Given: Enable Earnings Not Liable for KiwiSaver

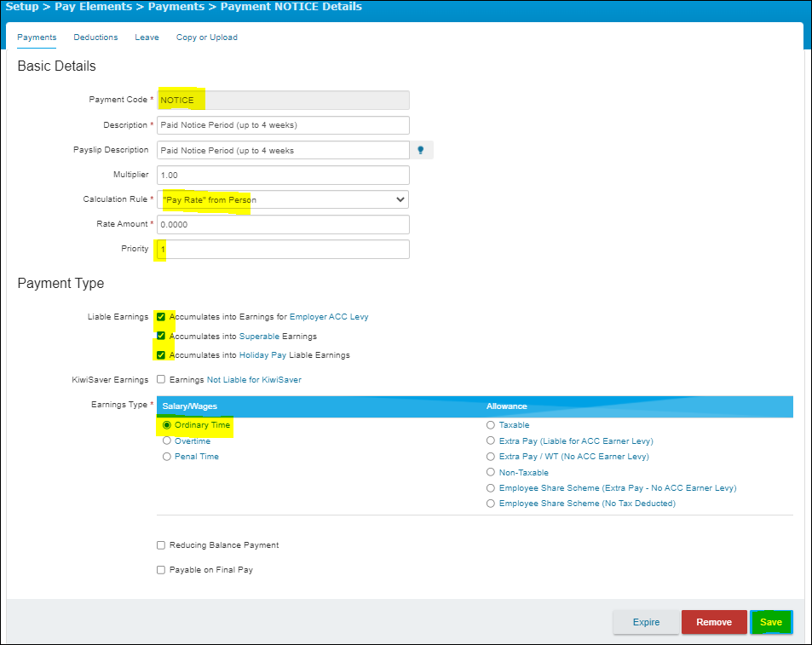Looking at the screenshot, I should click(x=161, y=380).
